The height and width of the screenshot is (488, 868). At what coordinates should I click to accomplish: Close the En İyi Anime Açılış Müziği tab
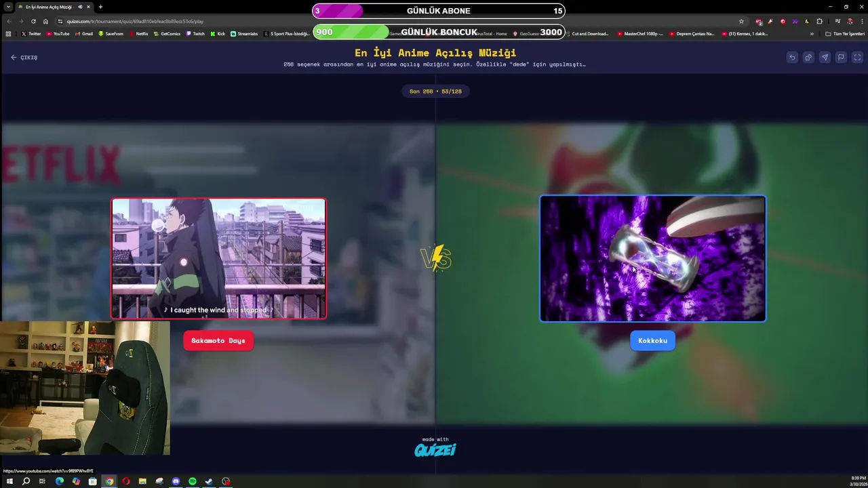(88, 7)
